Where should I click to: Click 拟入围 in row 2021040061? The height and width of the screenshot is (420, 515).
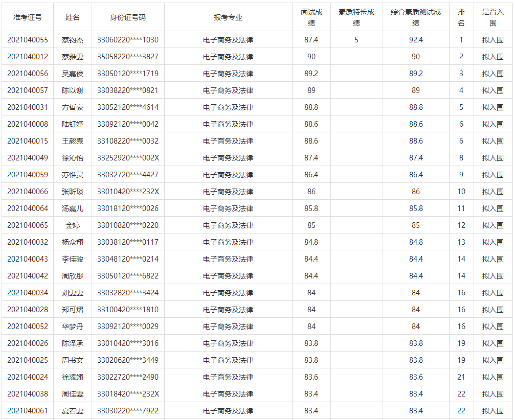[493, 411]
